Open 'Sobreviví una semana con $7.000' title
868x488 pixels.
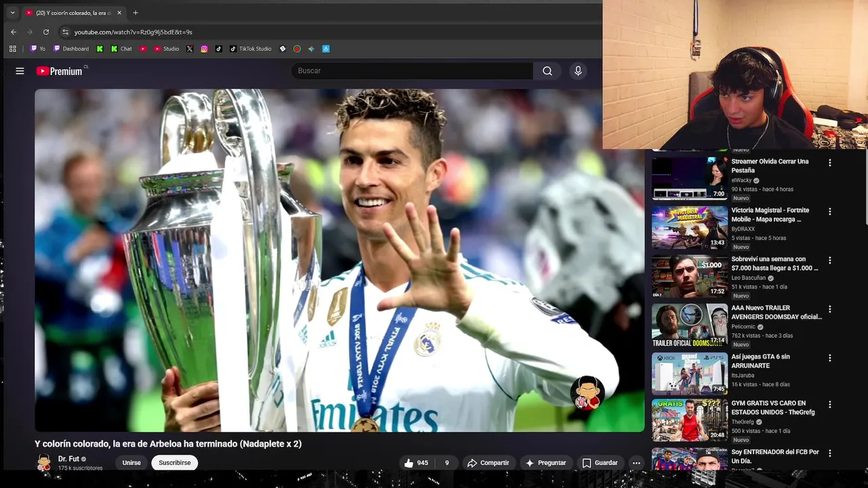pyautogui.click(x=775, y=264)
